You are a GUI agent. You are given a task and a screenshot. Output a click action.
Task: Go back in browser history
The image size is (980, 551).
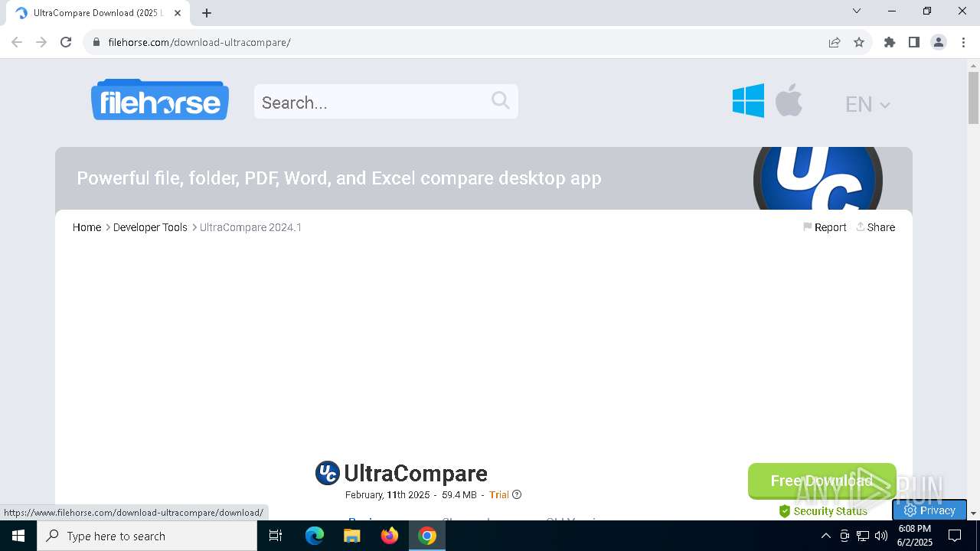point(17,42)
